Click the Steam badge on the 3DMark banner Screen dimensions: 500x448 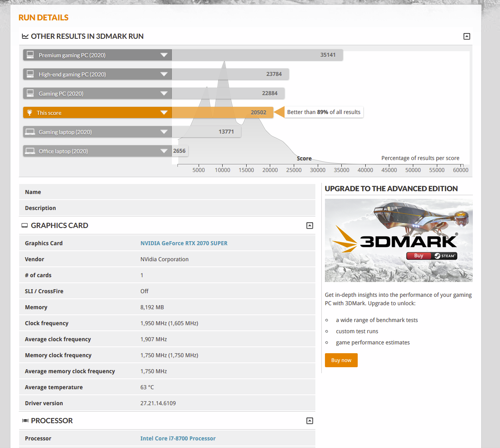[444, 256]
